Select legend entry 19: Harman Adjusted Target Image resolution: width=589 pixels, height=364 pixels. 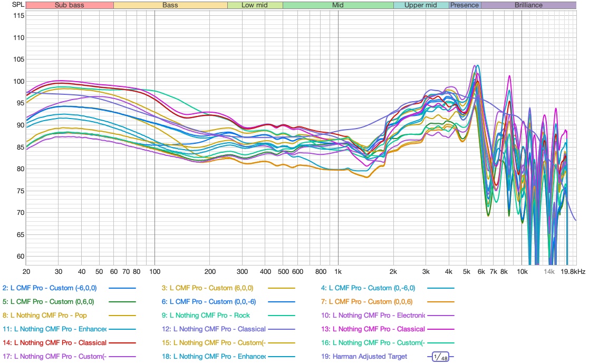tap(364, 357)
